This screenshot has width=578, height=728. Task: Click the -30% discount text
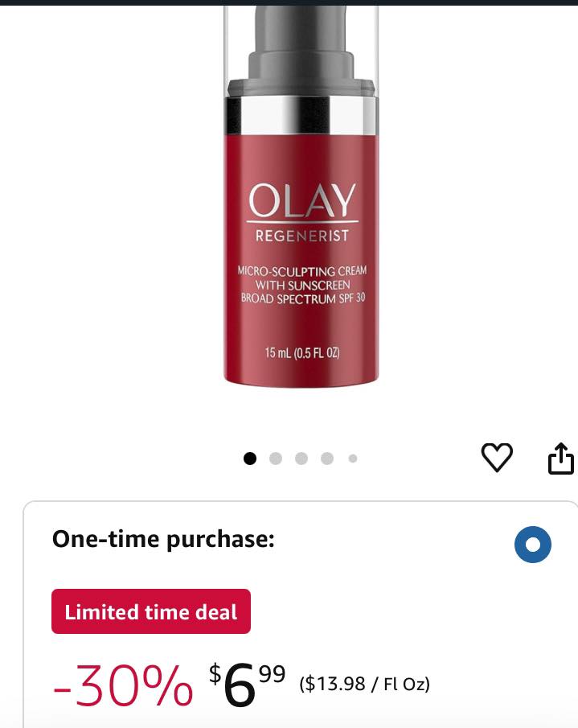[123, 685]
